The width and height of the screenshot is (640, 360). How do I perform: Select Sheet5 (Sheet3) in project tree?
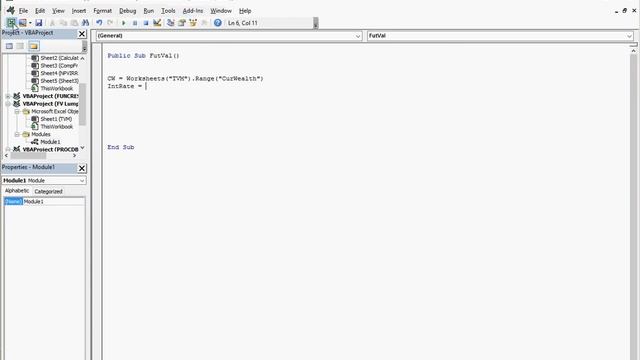pyautogui.click(x=55, y=81)
